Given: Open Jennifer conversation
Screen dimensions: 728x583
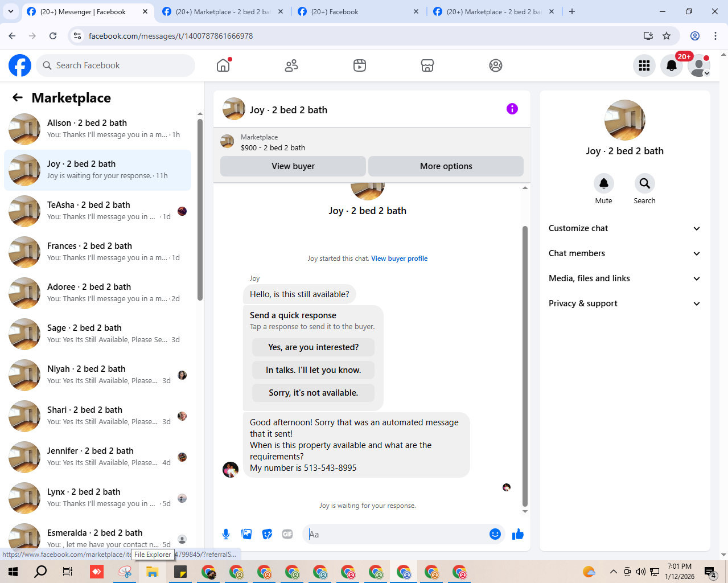Looking at the screenshot, I should [x=98, y=457].
